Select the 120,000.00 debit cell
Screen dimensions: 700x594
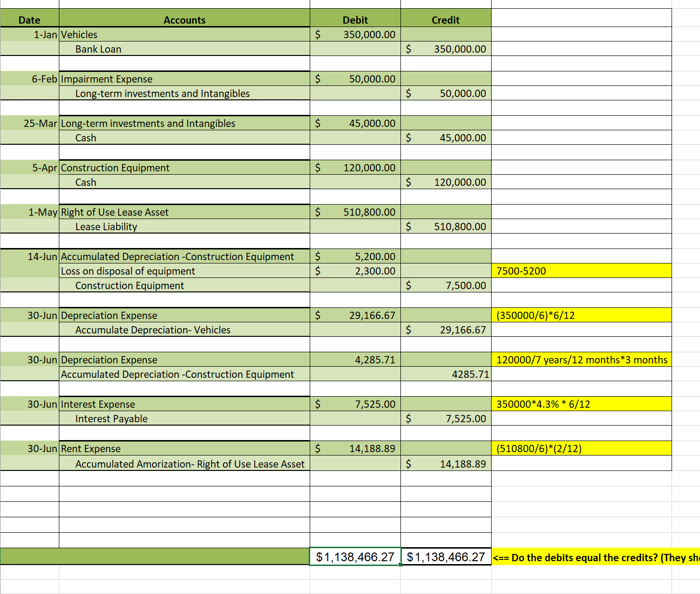355,167
